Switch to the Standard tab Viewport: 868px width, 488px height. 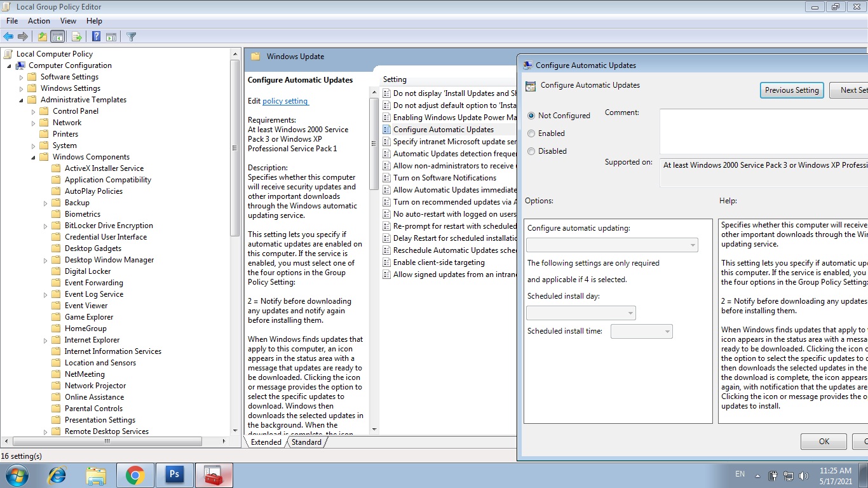(x=306, y=442)
